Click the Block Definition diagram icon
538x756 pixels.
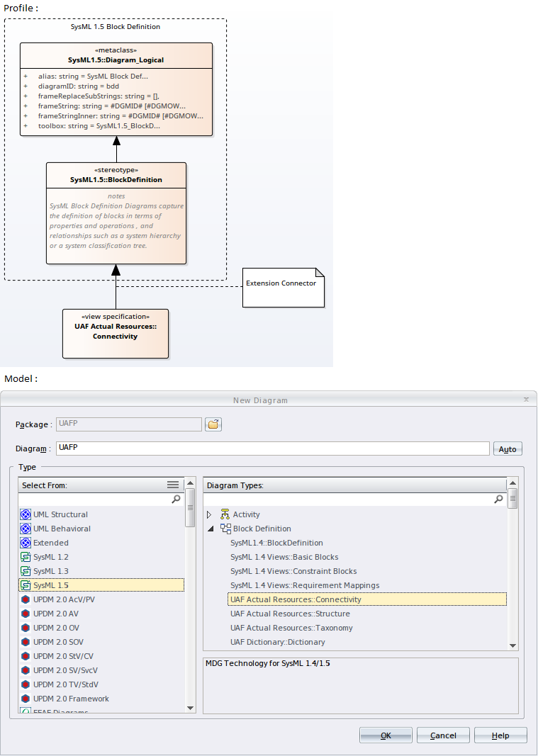tap(225, 529)
